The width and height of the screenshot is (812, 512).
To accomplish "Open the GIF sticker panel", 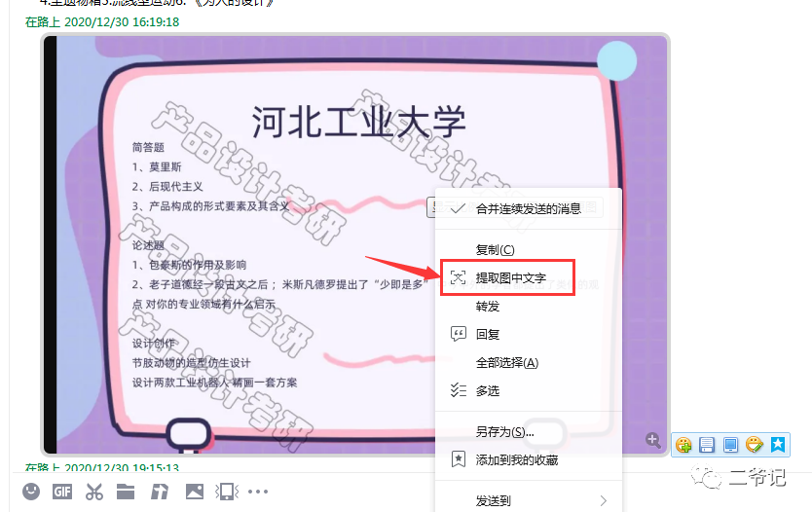I will pyautogui.click(x=62, y=492).
